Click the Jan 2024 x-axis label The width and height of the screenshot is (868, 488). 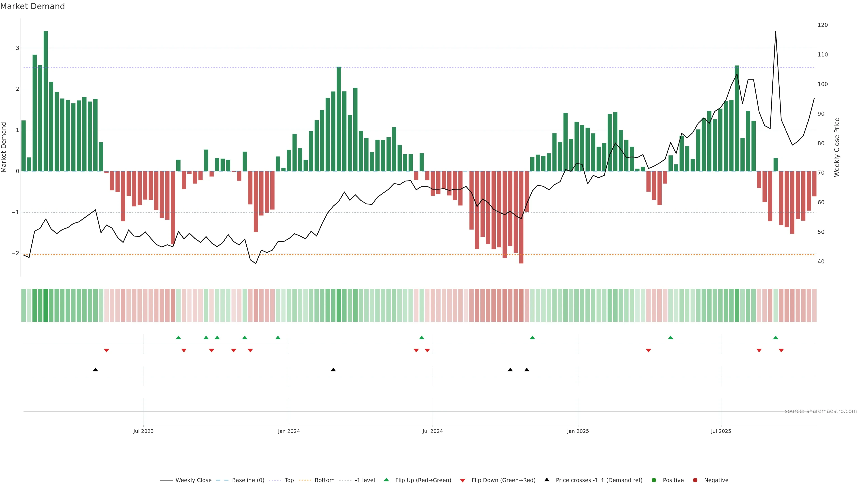pos(289,432)
